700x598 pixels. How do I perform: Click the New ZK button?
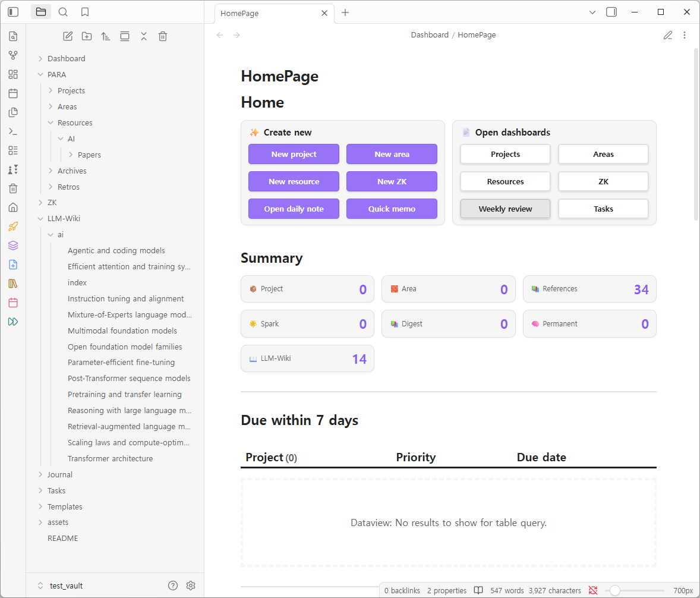[x=392, y=181]
